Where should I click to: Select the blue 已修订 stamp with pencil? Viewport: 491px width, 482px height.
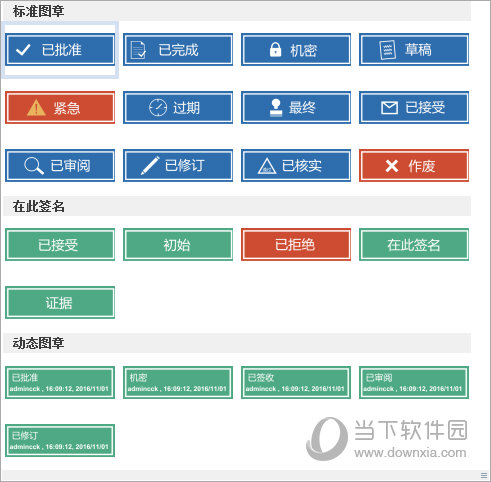tap(178, 165)
